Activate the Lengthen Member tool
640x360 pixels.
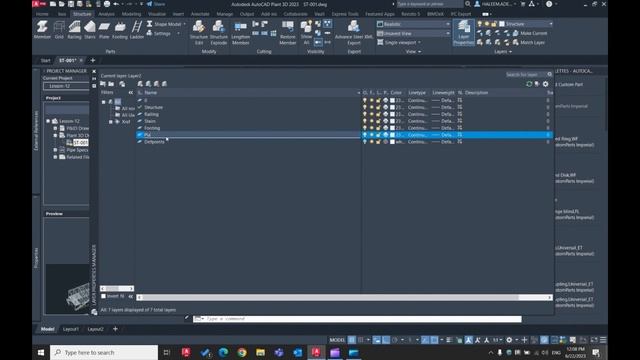(x=240, y=32)
